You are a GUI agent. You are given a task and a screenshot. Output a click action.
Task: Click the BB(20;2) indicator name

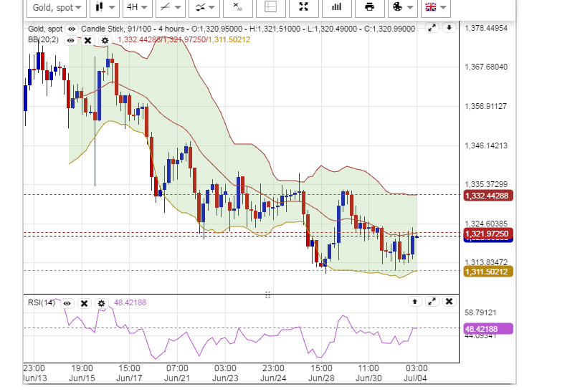43,39
